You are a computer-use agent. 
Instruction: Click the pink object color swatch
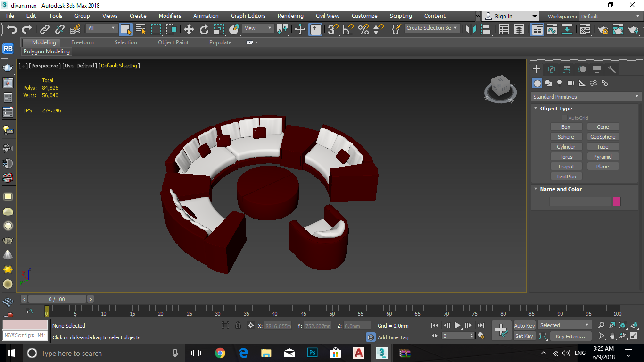pyautogui.click(x=617, y=202)
